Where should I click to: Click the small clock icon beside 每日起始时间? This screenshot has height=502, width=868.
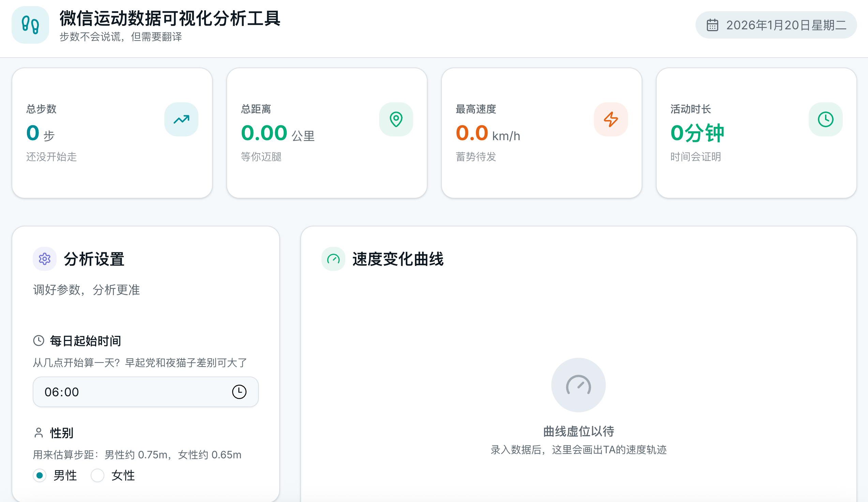39,341
